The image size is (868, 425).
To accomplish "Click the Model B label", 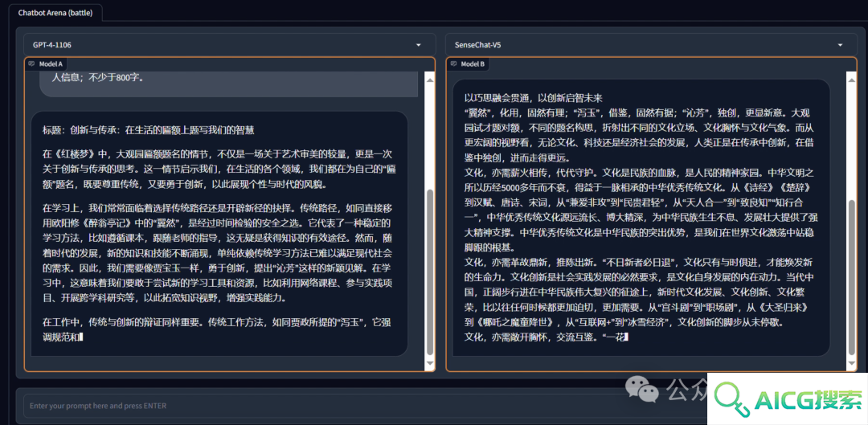I will coord(473,63).
